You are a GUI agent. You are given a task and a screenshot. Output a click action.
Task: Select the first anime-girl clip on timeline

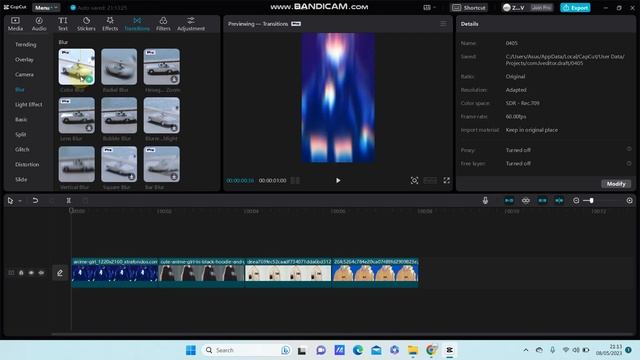coord(115,272)
